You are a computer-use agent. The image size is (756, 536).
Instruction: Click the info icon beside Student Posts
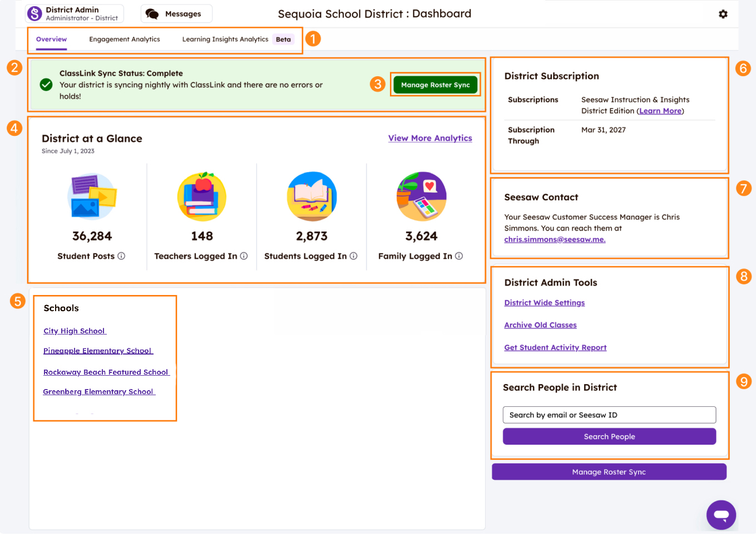coord(122,256)
